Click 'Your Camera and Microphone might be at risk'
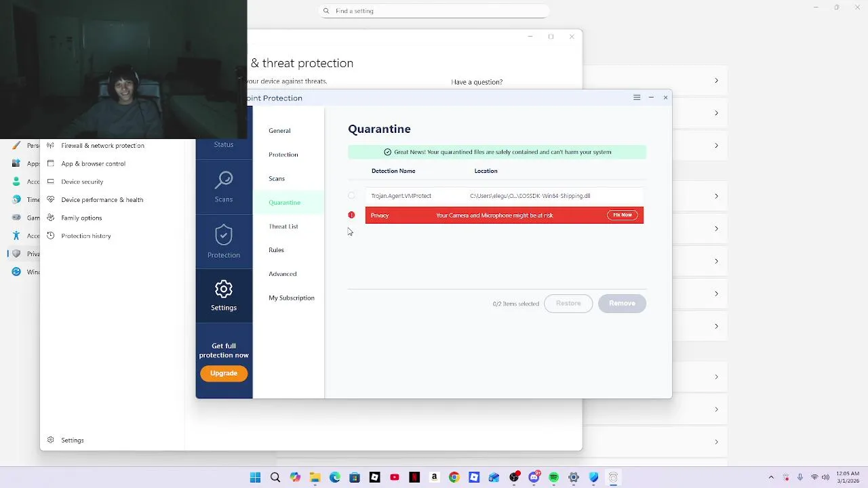 (x=494, y=216)
